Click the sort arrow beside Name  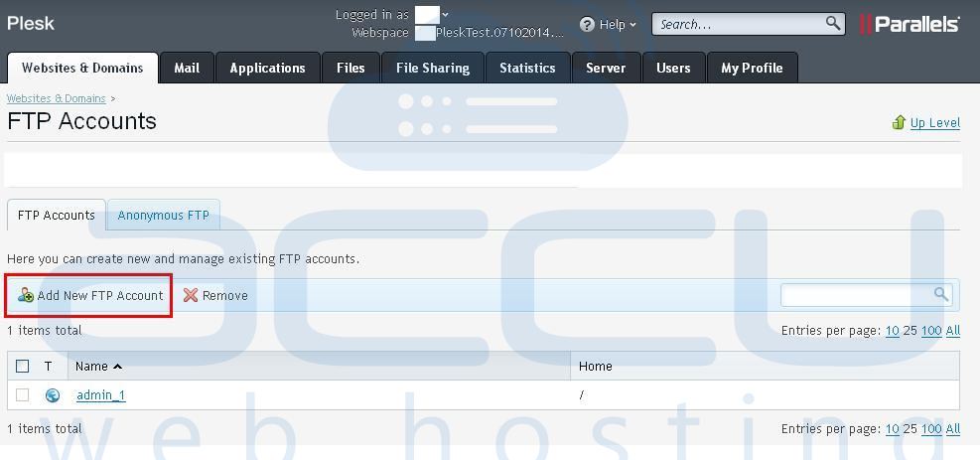click(x=117, y=367)
